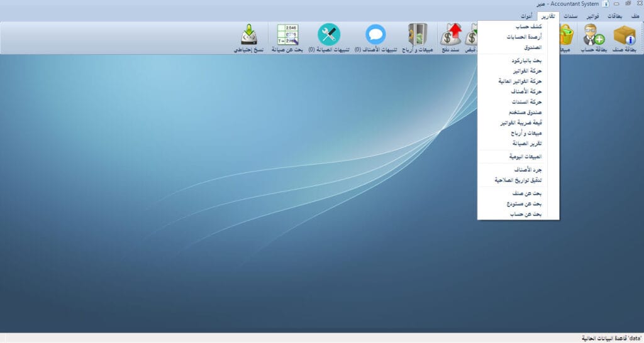This screenshot has width=644, height=343.
Task: Open تنبيهات الصيانة tools icon
Action: pos(328,35)
